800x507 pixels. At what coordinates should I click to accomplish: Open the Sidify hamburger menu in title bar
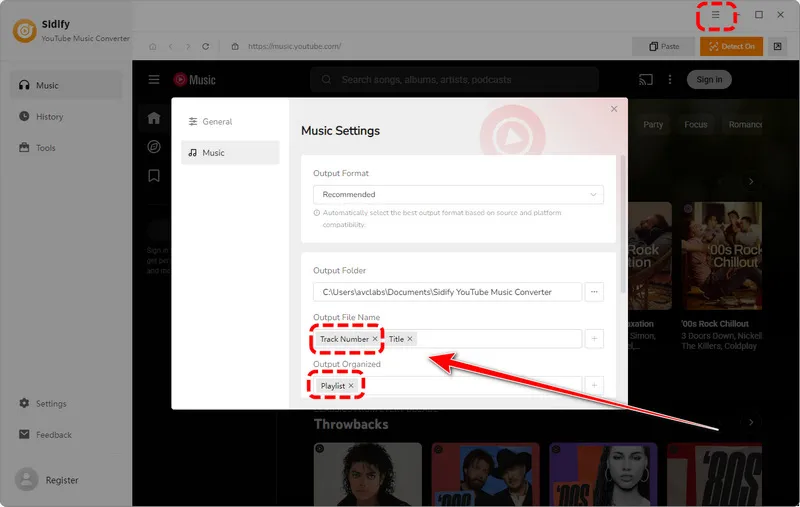(x=715, y=15)
